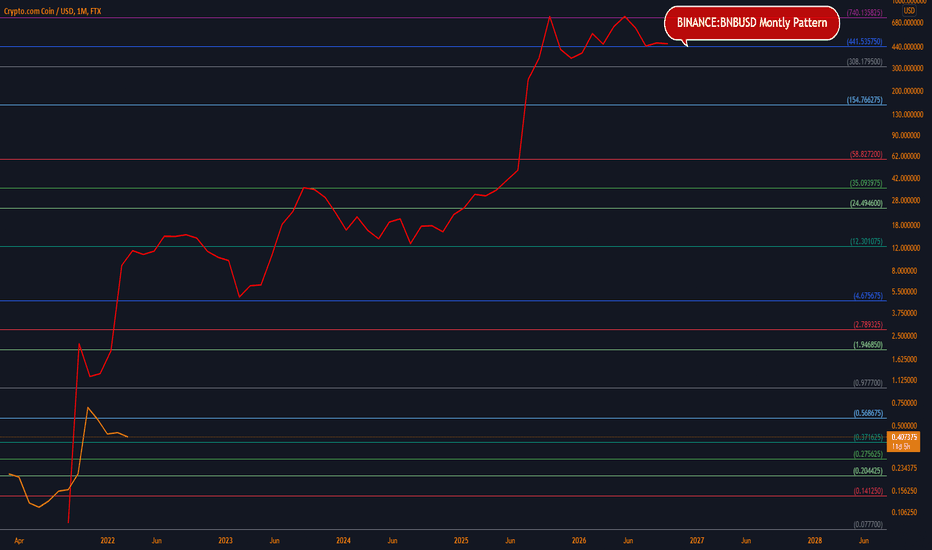
Task: Click the orange 0.407375 current price label
Action: 903,441
